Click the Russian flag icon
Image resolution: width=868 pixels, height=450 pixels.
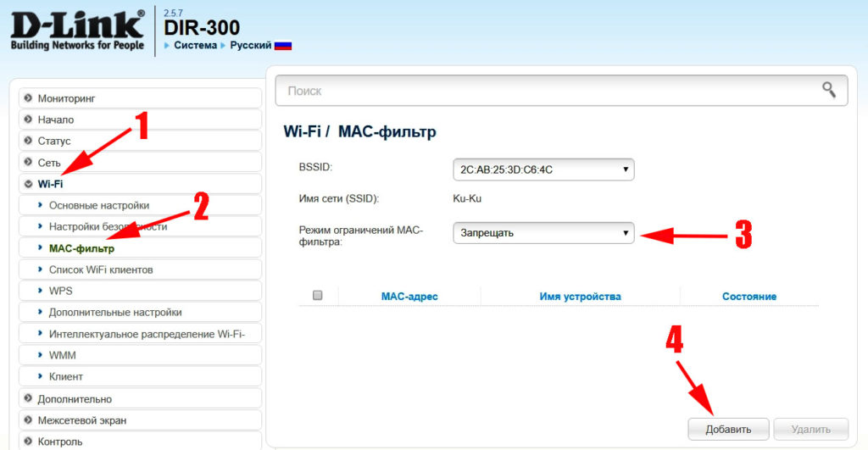point(283,46)
